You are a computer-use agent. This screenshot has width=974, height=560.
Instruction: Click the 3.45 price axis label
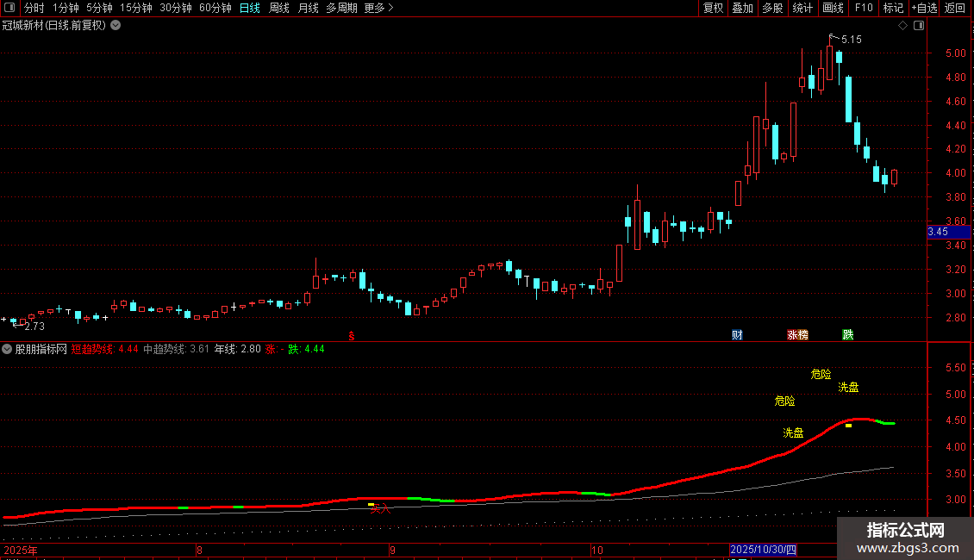coord(948,232)
